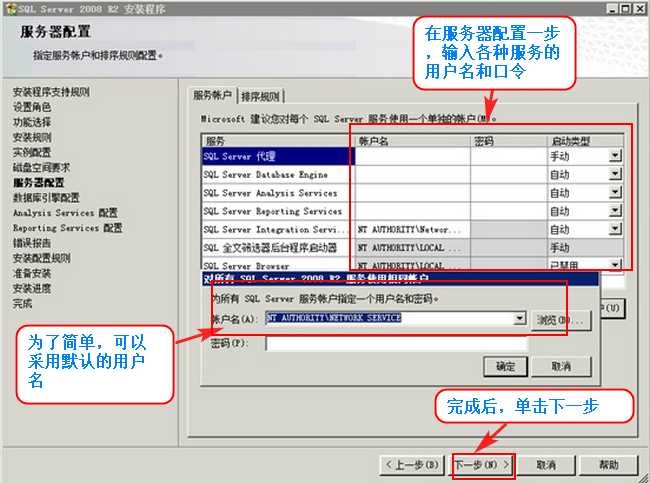The height and width of the screenshot is (483, 650).
Task: Select Analysis Services 配置 step in sidebar
Action: (65, 213)
